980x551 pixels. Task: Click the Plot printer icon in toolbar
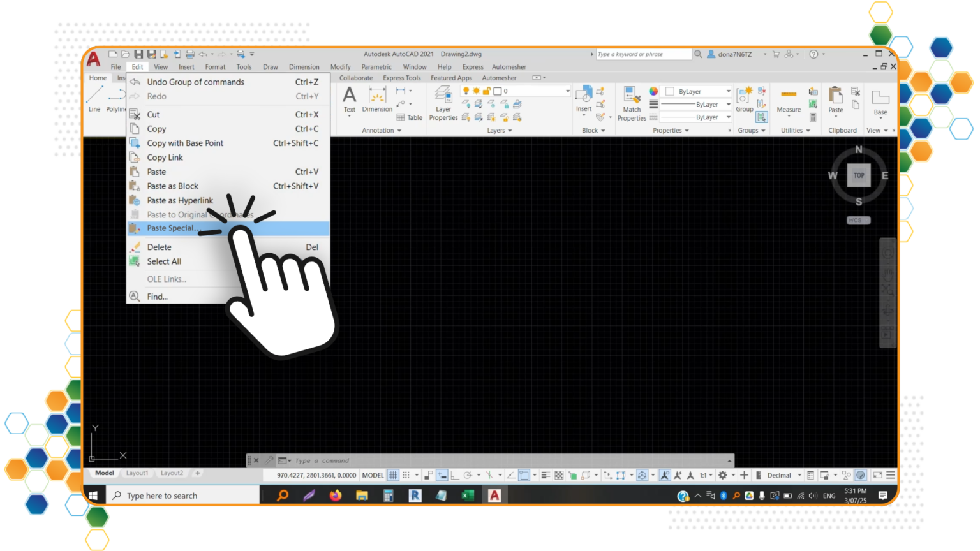pyautogui.click(x=189, y=54)
